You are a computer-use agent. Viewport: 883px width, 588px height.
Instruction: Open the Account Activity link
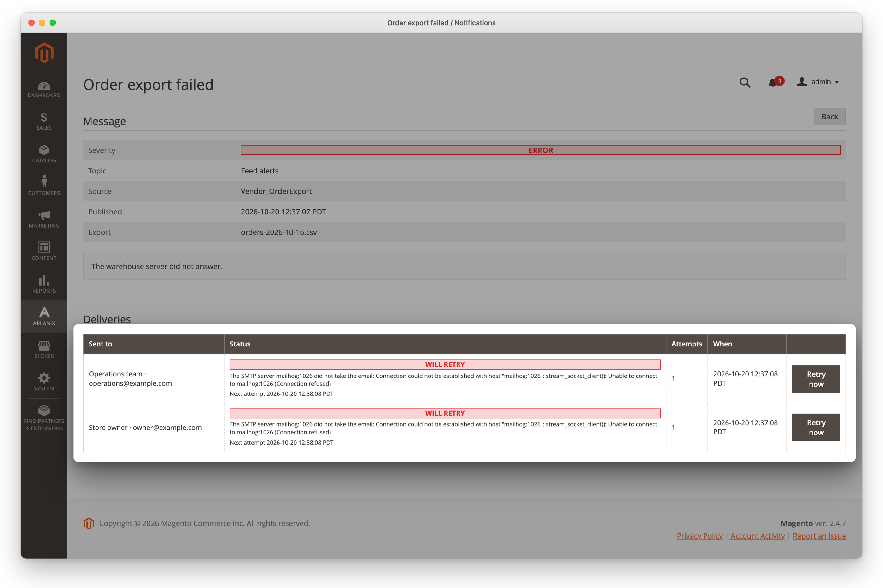point(757,536)
